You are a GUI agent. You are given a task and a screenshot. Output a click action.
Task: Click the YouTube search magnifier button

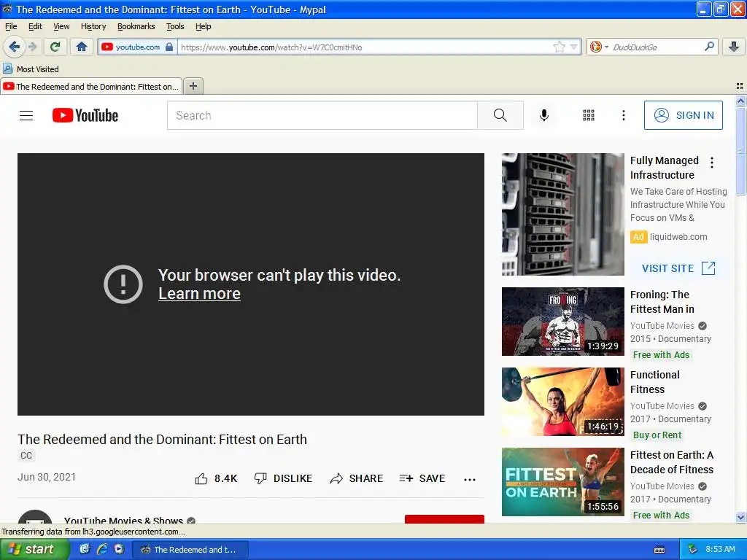[500, 115]
